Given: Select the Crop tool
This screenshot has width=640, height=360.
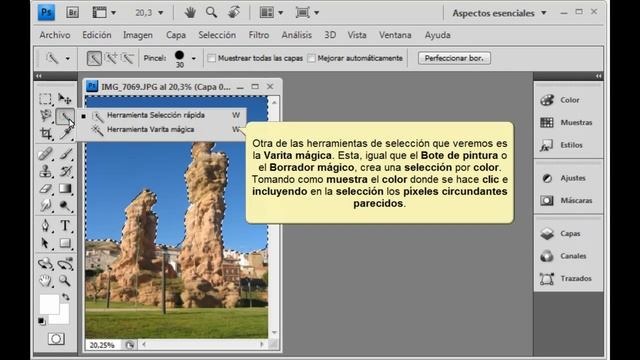Looking at the screenshot, I should (x=45, y=133).
